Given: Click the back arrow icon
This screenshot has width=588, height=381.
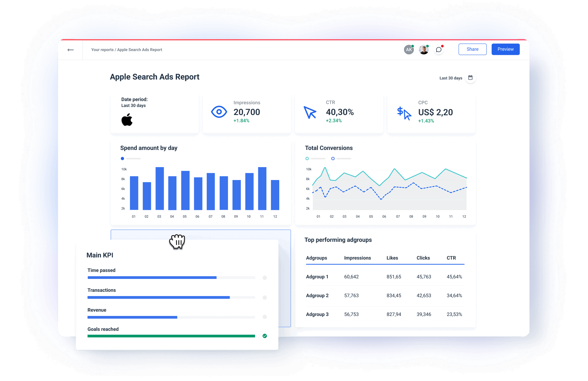Looking at the screenshot, I should (x=71, y=50).
